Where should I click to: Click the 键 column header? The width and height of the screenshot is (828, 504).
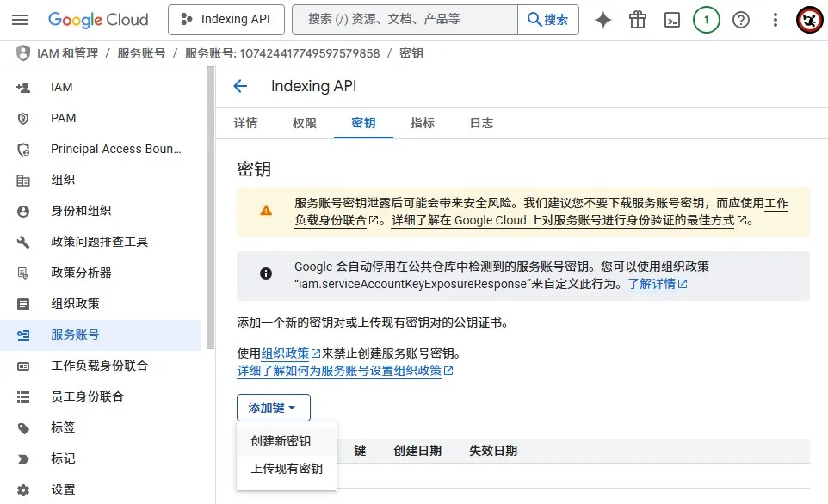(360, 451)
